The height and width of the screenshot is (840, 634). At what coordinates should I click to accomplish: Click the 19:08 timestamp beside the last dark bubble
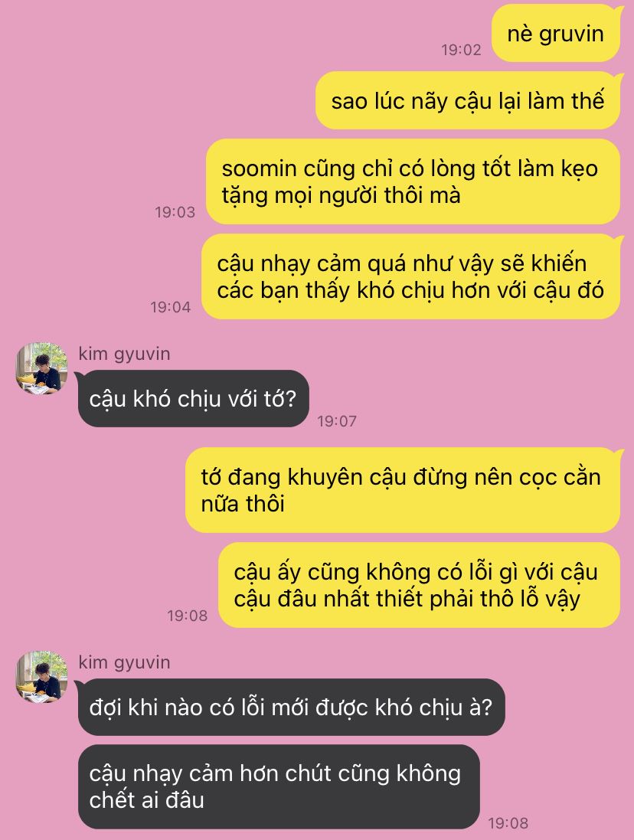(x=508, y=823)
